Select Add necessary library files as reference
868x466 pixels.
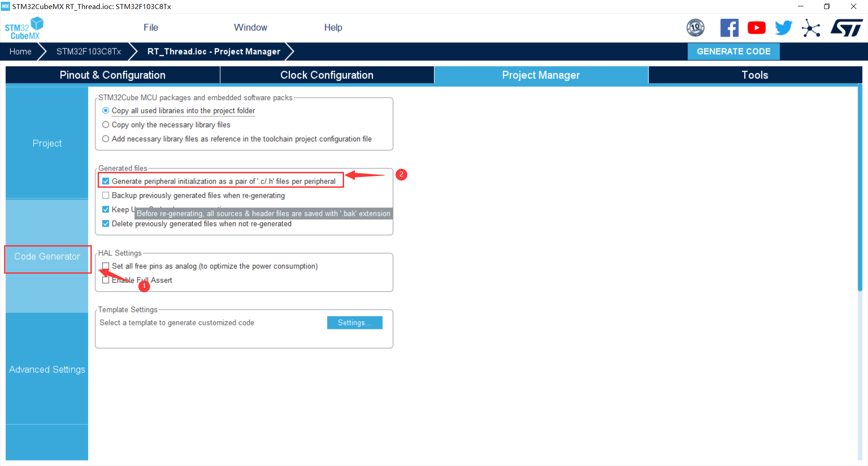click(105, 139)
